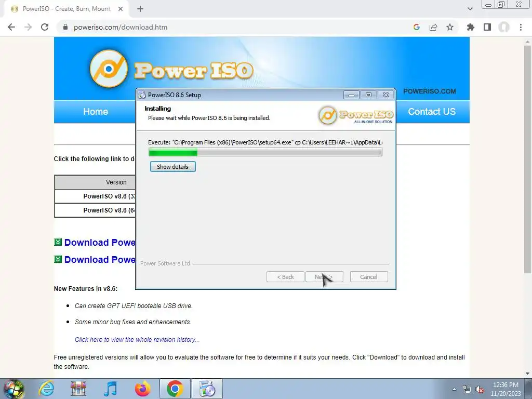The image size is (532, 399).
Task: Click the network tray icon
Action: tap(467, 390)
